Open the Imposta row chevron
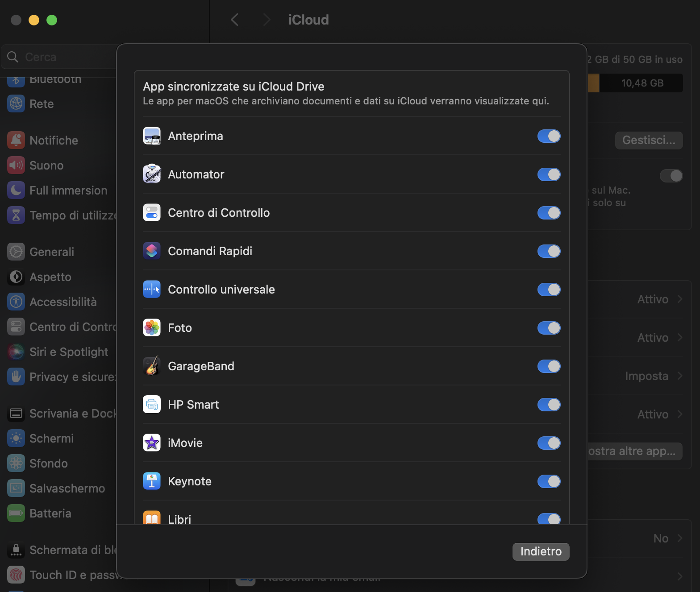Screen dimensions: 700x592 coord(680,376)
